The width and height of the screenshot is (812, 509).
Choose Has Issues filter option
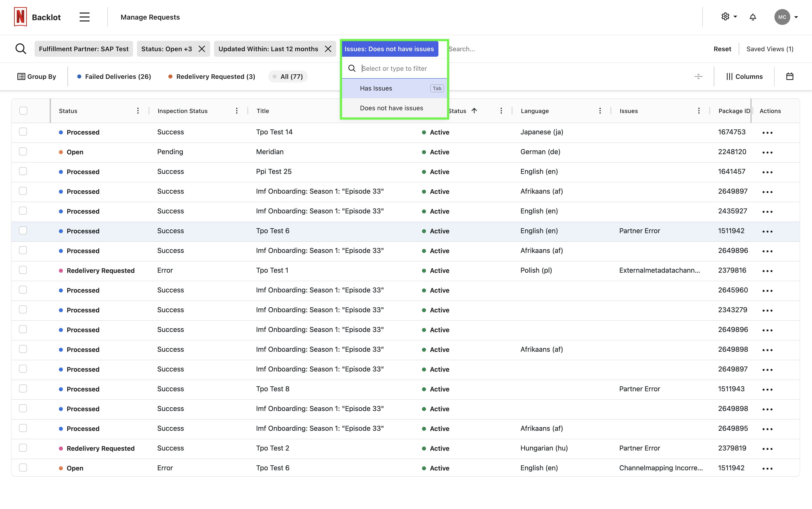tap(376, 88)
